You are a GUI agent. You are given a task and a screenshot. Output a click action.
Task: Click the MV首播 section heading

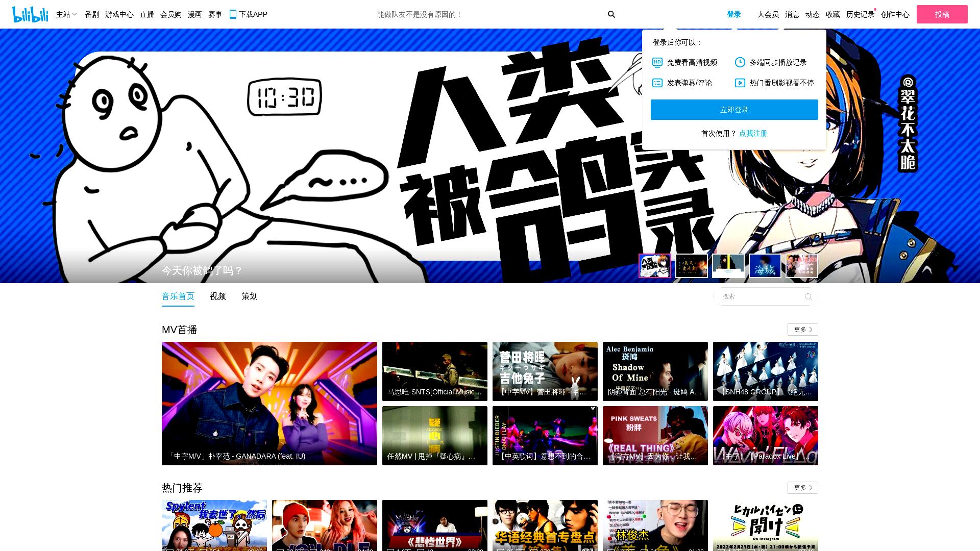(180, 330)
